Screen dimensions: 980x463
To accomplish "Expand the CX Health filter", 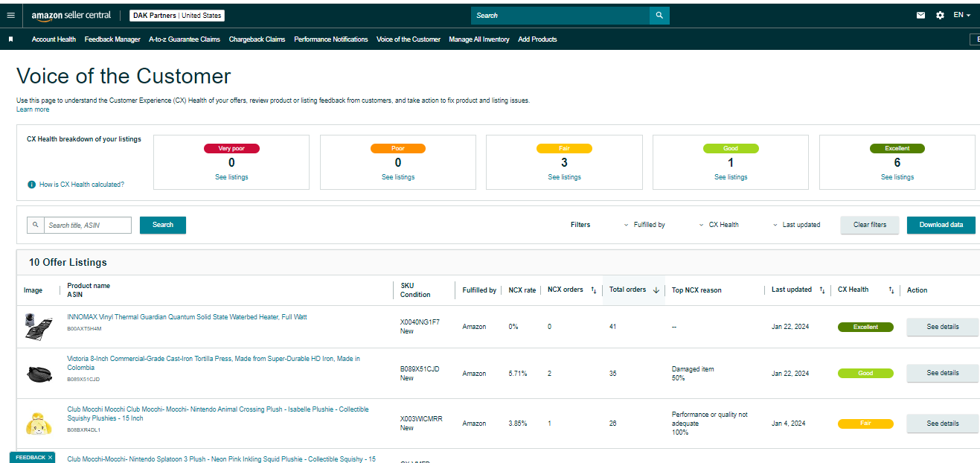I will (x=719, y=225).
